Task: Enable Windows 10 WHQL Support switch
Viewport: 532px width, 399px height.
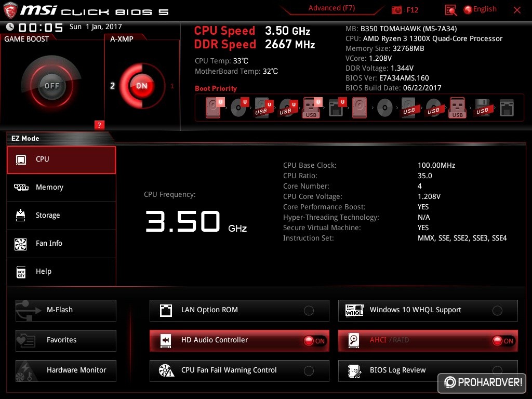Action: pyautogui.click(x=497, y=311)
